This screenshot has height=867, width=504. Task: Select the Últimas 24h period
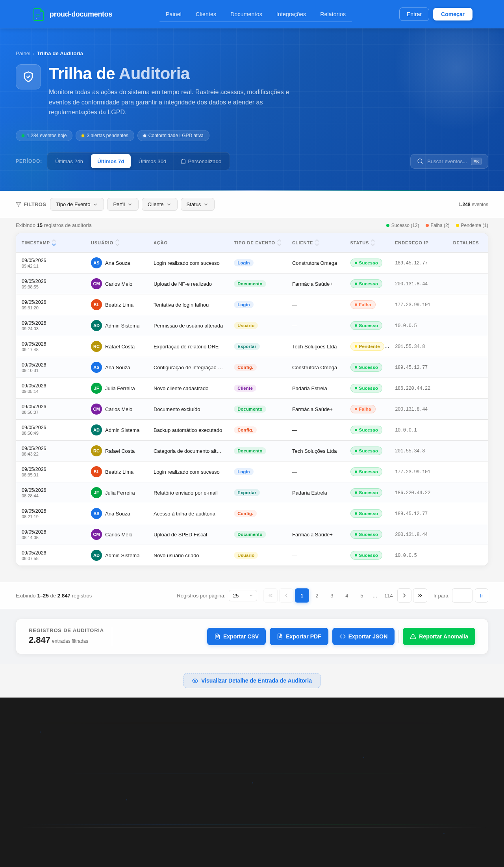[x=69, y=161]
